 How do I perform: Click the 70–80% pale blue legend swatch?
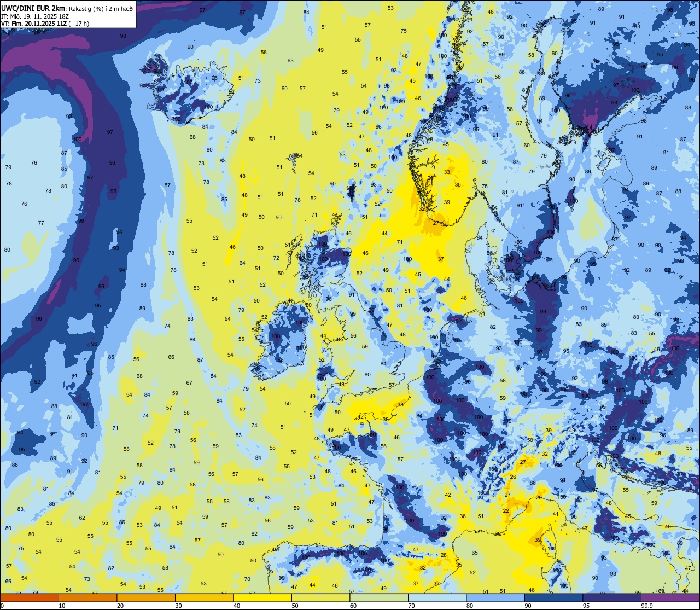click(437, 597)
